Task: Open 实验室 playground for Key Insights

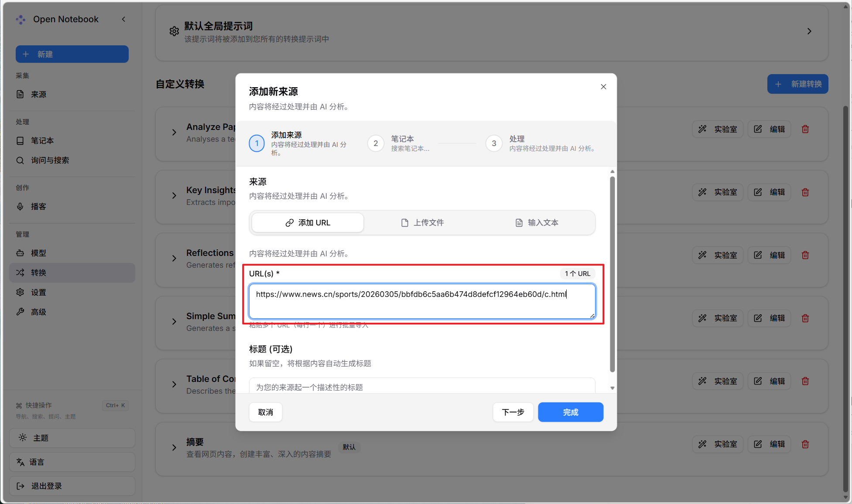Action: [x=718, y=192]
